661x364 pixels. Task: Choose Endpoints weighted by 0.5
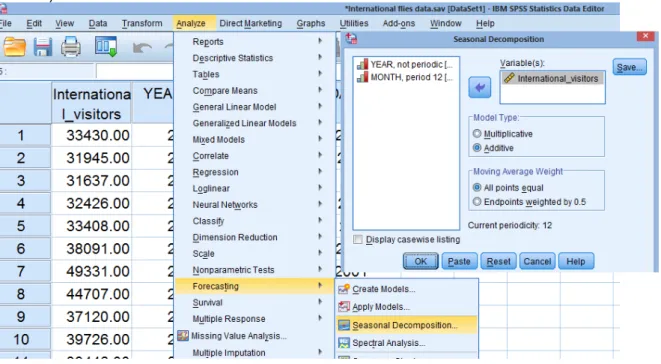pyautogui.click(x=477, y=202)
